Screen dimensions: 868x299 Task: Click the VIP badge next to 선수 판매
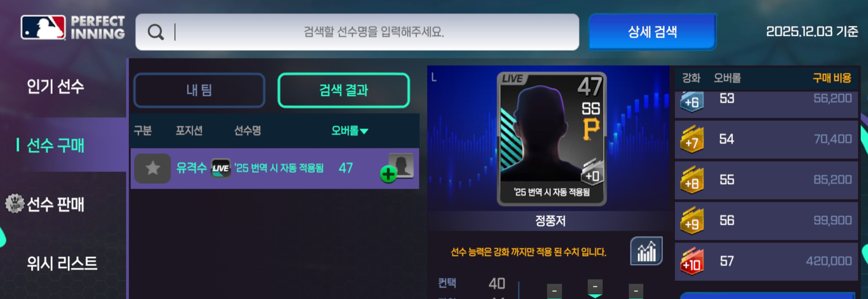[15, 203]
